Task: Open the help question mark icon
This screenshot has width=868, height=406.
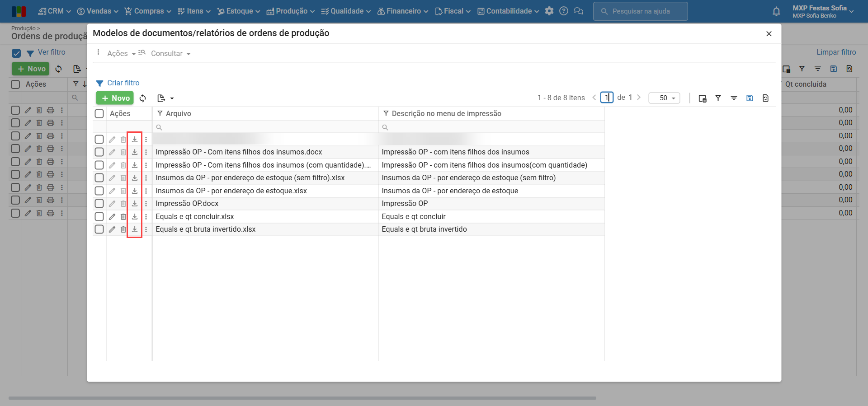Action: pos(564,11)
